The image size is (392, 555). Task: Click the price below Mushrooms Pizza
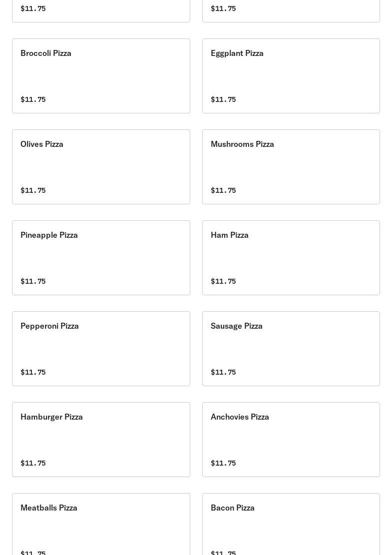click(223, 190)
